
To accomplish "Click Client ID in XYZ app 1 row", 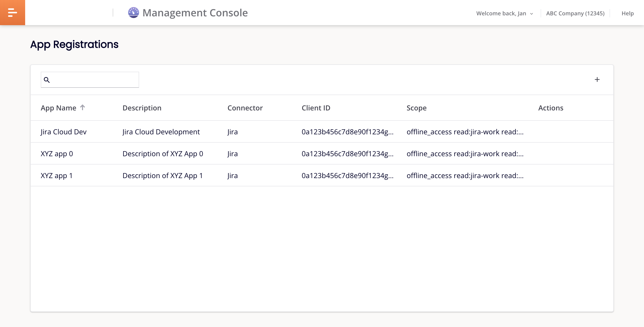I will click(347, 176).
